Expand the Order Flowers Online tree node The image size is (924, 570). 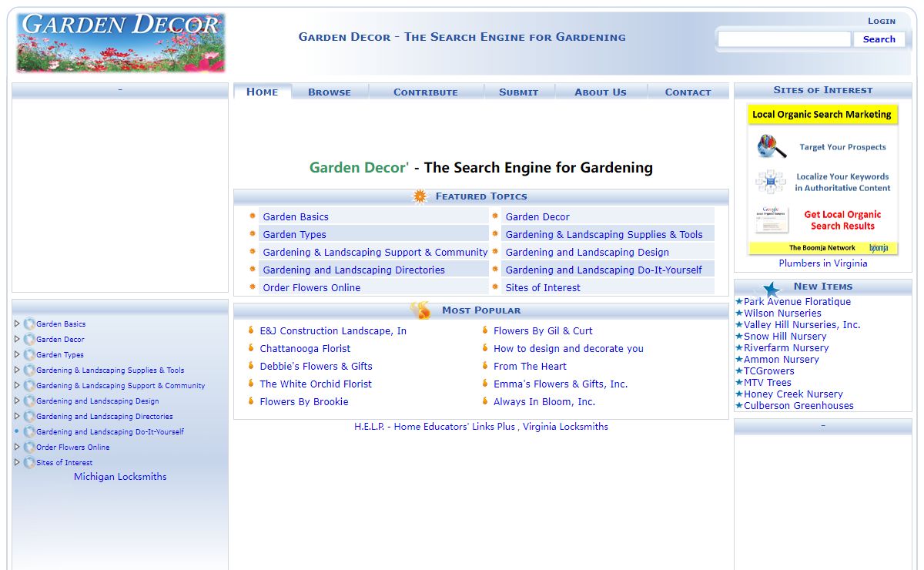tap(17, 447)
